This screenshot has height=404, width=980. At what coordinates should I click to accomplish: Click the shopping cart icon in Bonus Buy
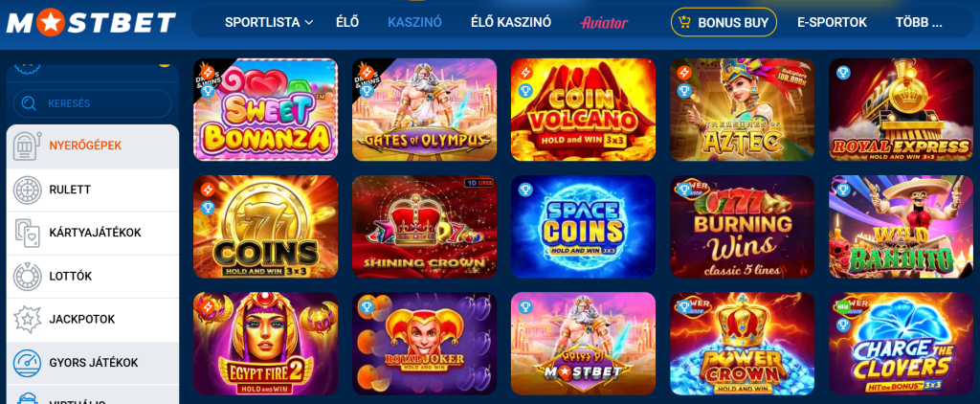click(x=684, y=23)
